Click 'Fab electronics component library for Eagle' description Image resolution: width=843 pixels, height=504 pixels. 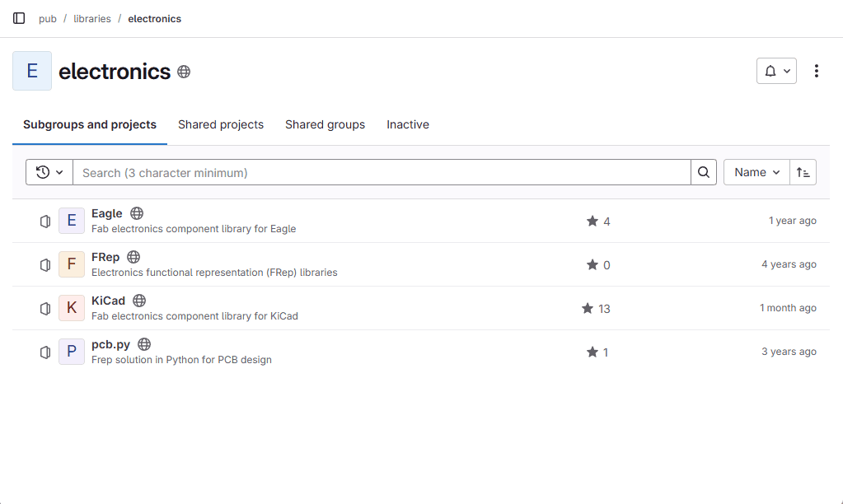(x=194, y=228)
